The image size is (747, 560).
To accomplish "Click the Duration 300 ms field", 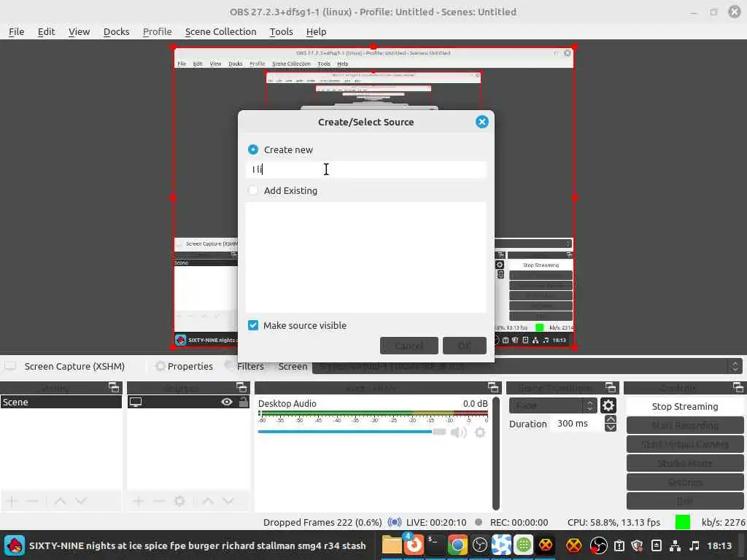I will click(x=578, y=424).
